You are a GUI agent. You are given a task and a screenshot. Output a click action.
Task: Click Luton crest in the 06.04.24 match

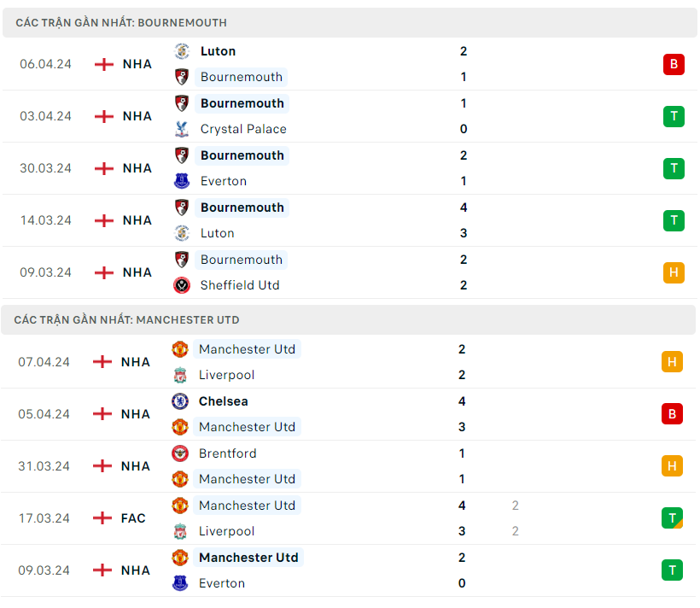pos(182,51)
